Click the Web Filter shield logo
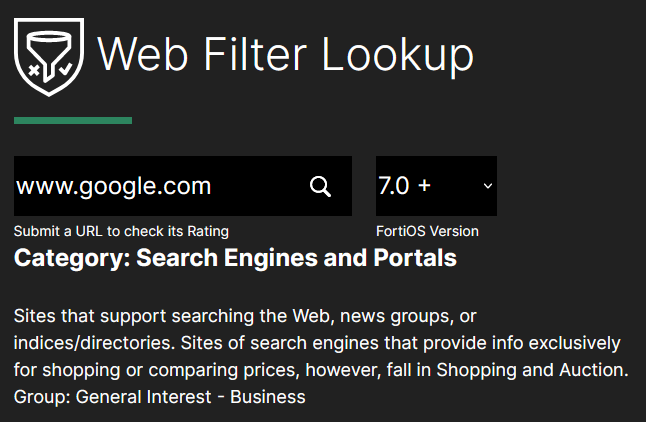 (x=49, y=57)
